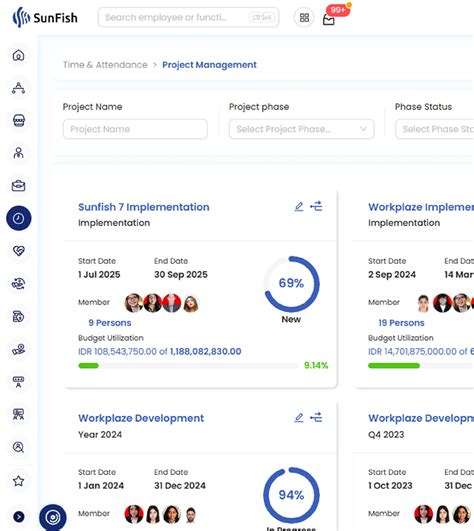
Task: Click the edit pencil on the Workplaze Development card
Action: (299, 418)
